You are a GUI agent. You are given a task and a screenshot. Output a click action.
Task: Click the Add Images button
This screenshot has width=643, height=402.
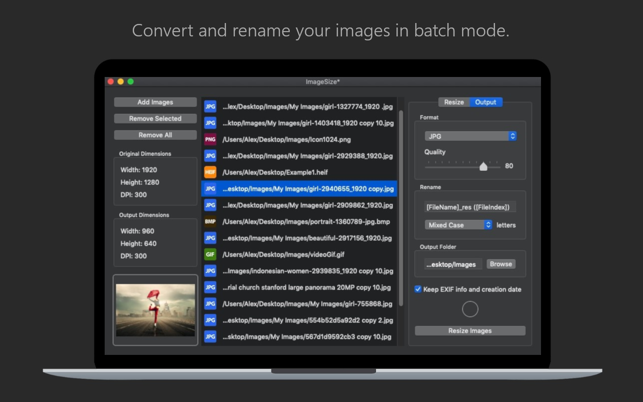(155, 102)
